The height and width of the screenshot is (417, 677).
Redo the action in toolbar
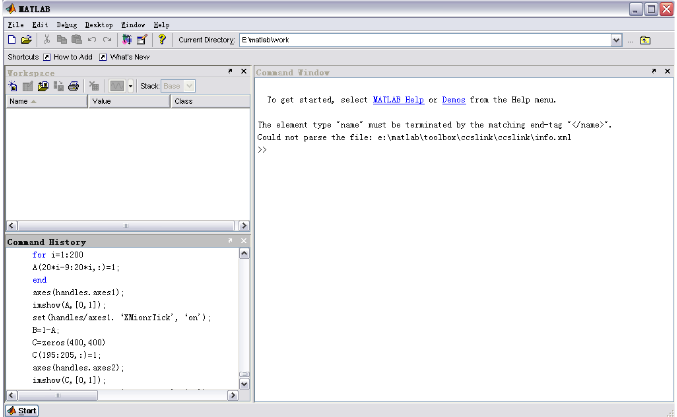pyautogui.click(x=107, y=40)
